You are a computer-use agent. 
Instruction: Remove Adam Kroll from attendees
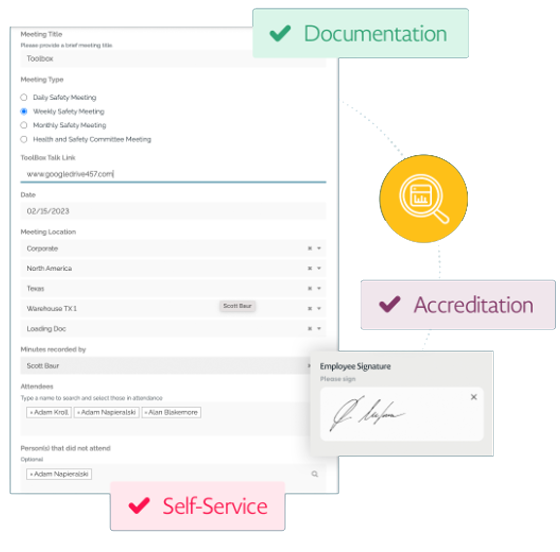[31, 412]
